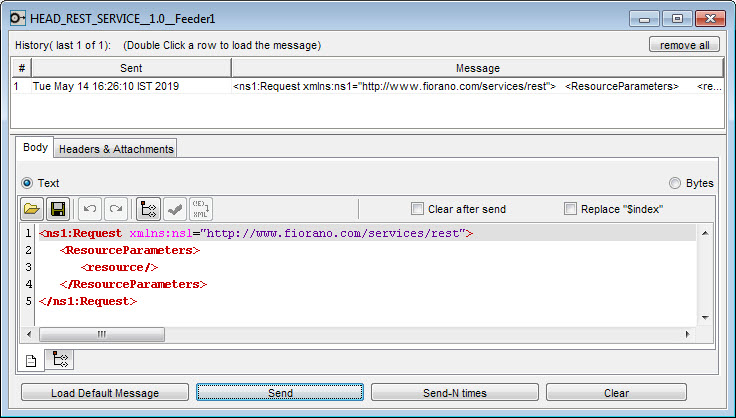Viewport: 736px width, 418px height.
Task: Click the format XML tree icon in toolbar
Action: click(148, 209)
